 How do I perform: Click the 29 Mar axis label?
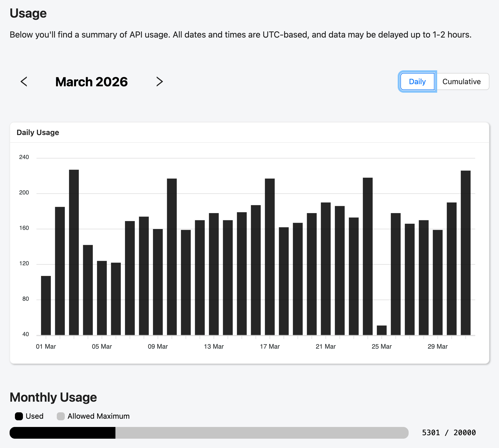click(x=438, y=347)
